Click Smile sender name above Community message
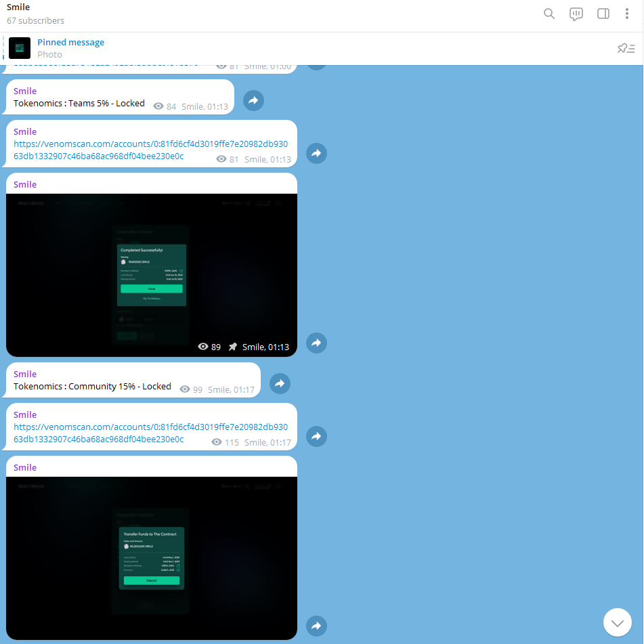This screenshot has width=644, height=644. [x=25, y=374]
